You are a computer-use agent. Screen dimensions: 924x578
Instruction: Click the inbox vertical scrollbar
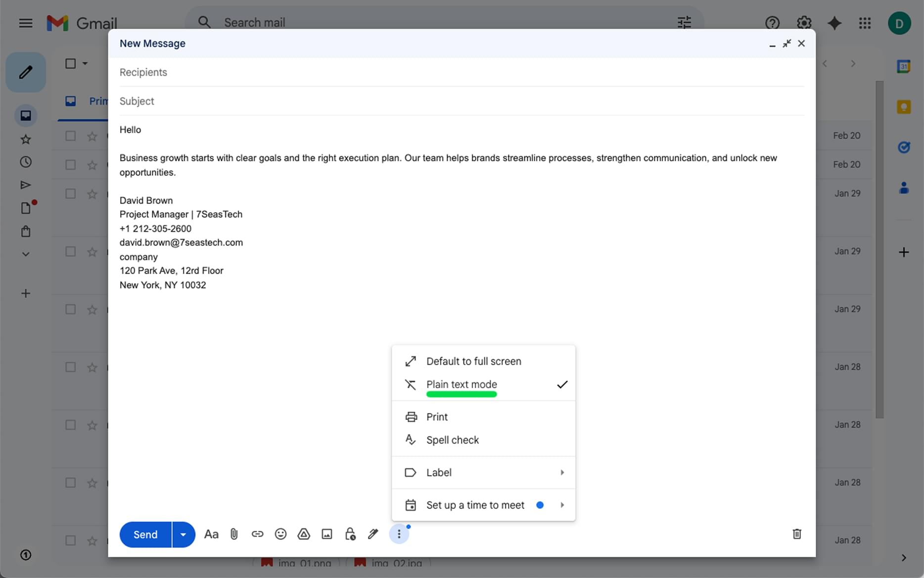click(x=879, y=249)
